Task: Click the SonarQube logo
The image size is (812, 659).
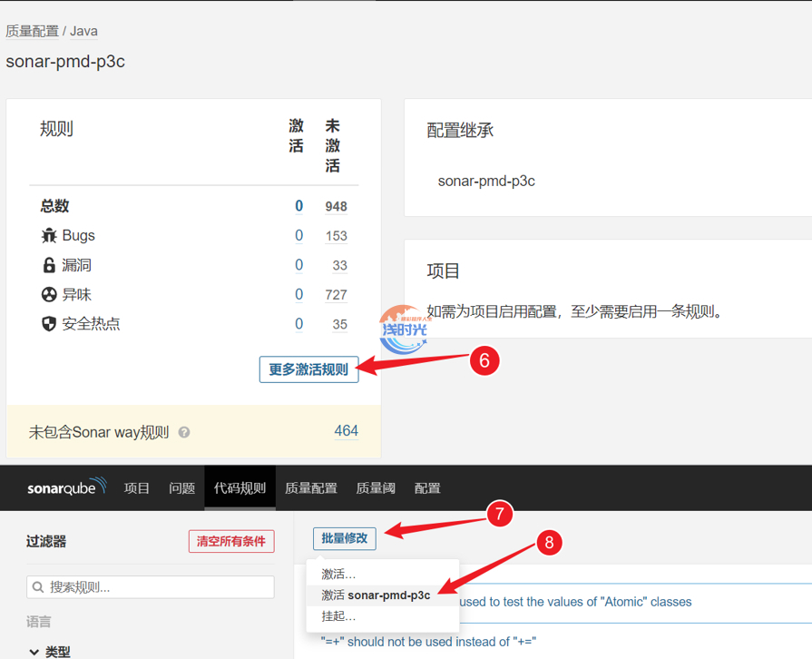Action: coord(66,487)
